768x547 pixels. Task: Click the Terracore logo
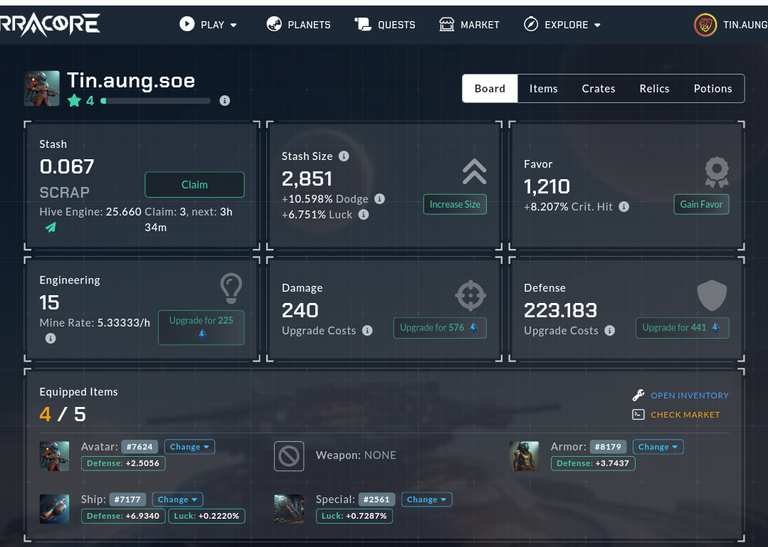[49, 24]
